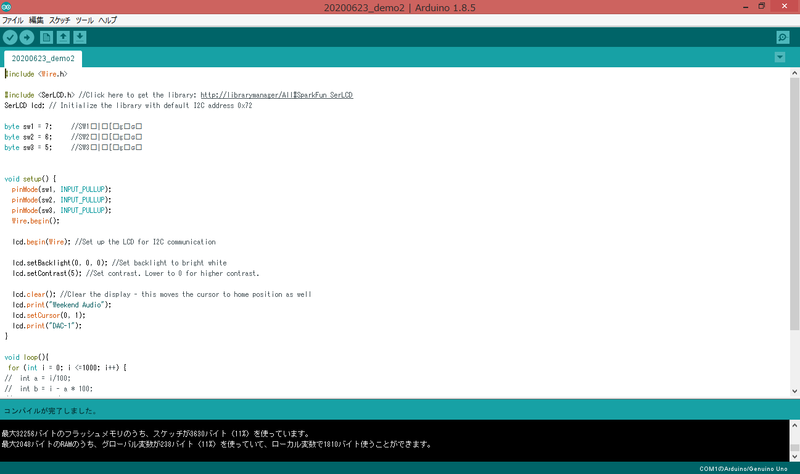Click the 'Wire.begin();' line
Image resolution: width=800 pixels, height=474 pixels.
pyautogui.click(x=35, y=221)
